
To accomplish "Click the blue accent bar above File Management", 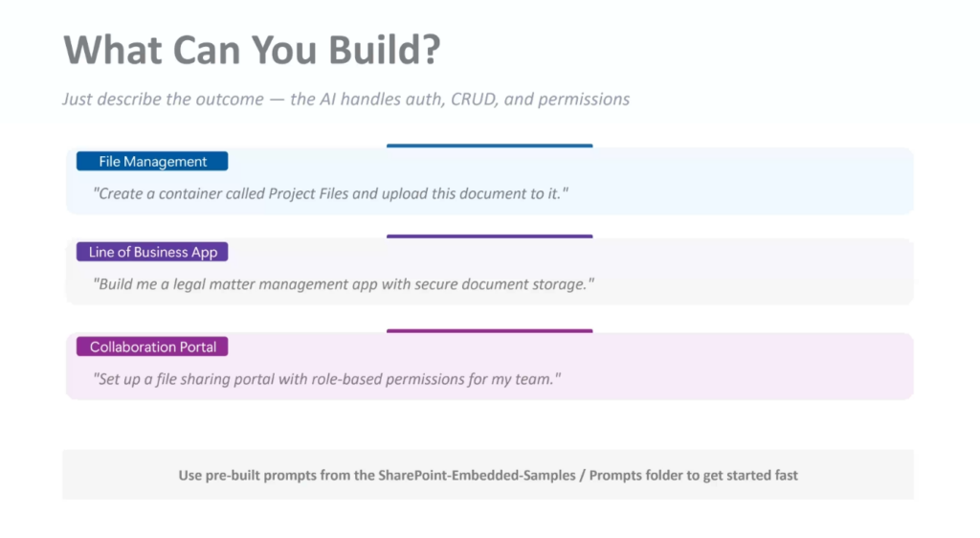I will [489, 146].
